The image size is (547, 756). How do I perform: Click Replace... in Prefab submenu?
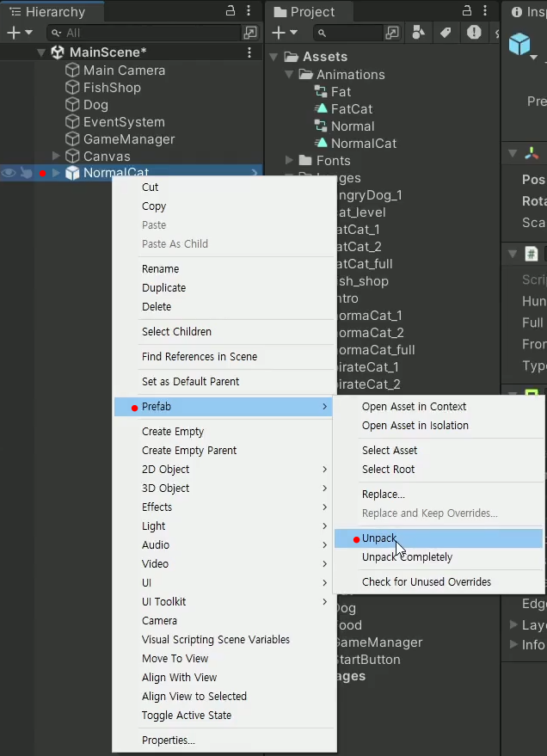click(x=439, y=495)
